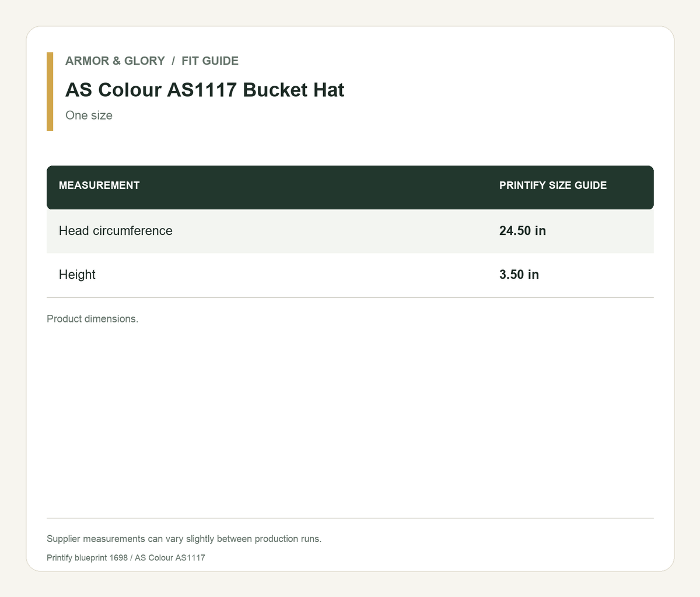Click the supplier measurements disclaimer text

point(184,539)
